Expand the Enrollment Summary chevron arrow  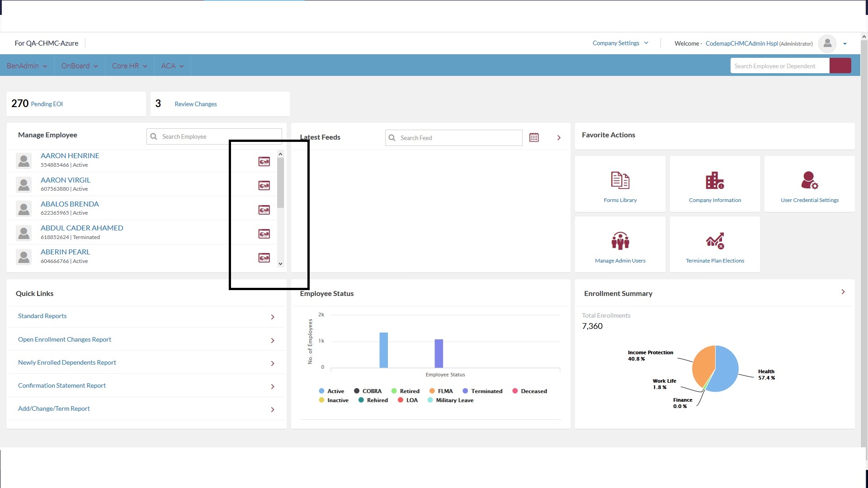[x=843, y=292]
